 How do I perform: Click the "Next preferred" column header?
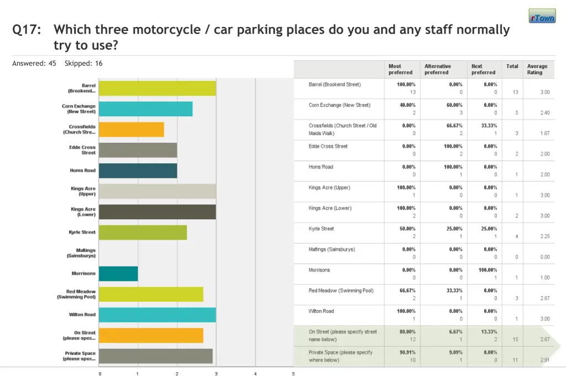[x=483, y=69]
